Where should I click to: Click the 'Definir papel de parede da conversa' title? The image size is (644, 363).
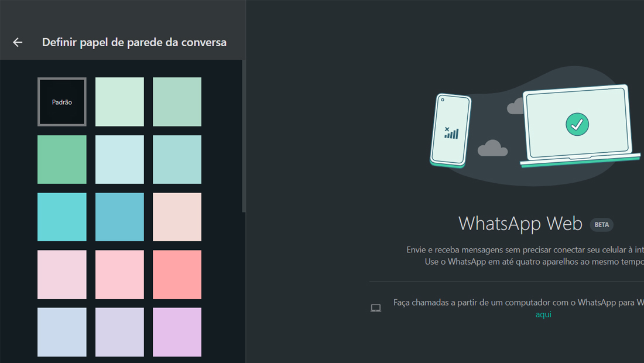[134, 42]
